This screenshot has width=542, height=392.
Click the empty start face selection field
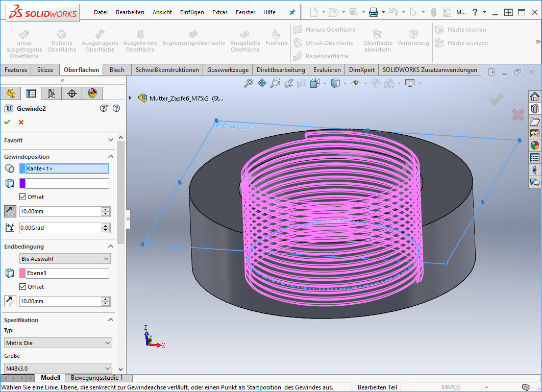pos(67,183)
